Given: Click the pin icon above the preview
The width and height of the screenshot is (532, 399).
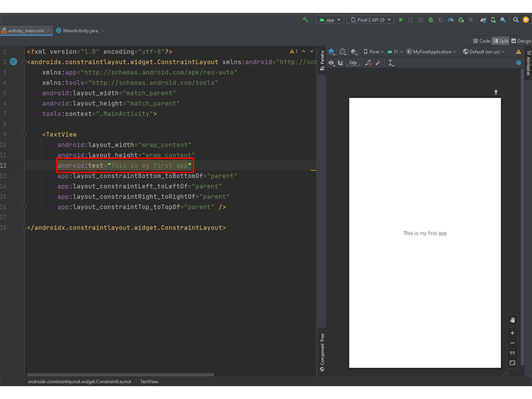Looking at the screenshot, I should coord(495,92).
